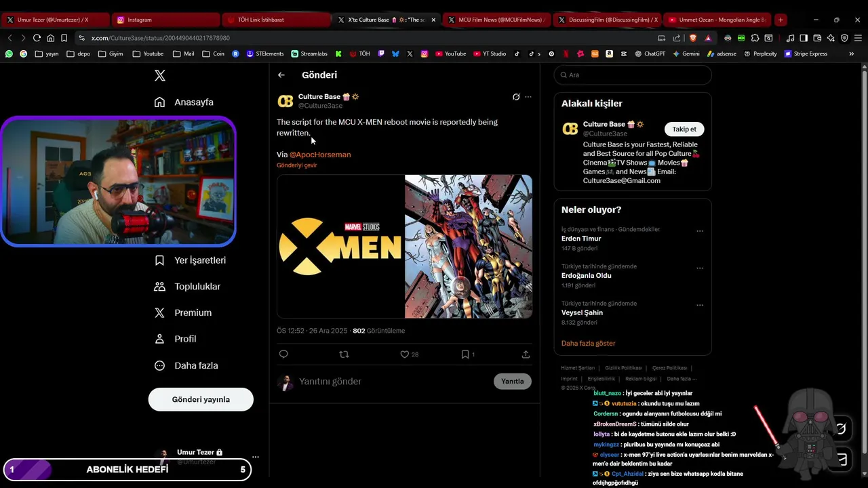Open Coin bookmarks folder
This screenshot has width=868, height=488.
213,54
